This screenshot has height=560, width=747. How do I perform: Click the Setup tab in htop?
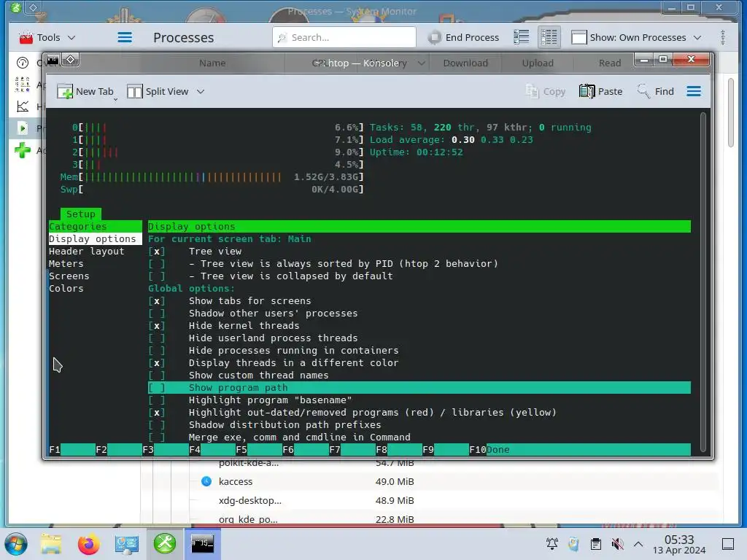[80, 214]
